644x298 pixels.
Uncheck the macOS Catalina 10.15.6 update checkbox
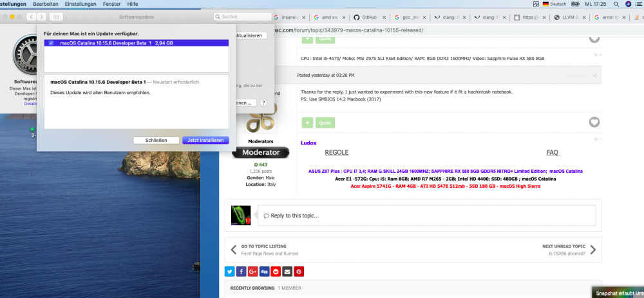pos(51,43)
